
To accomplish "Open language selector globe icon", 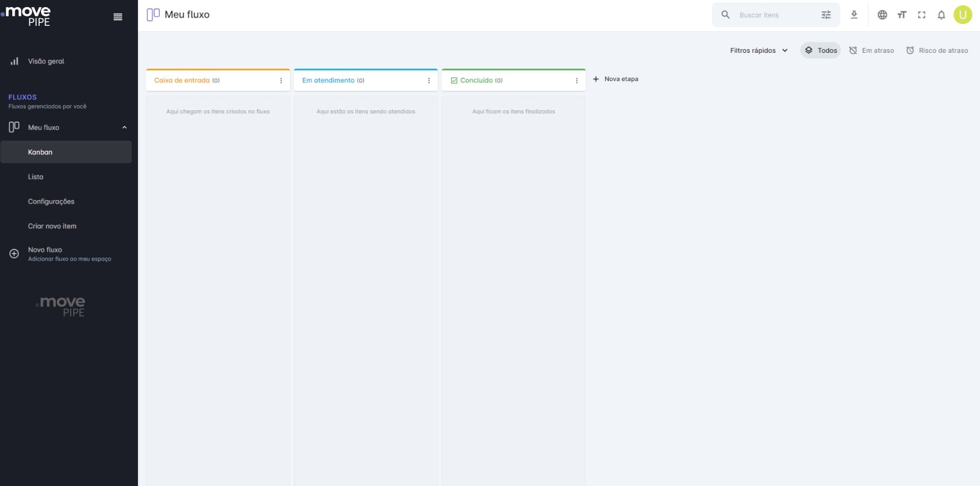I will [x=882, y=15].
